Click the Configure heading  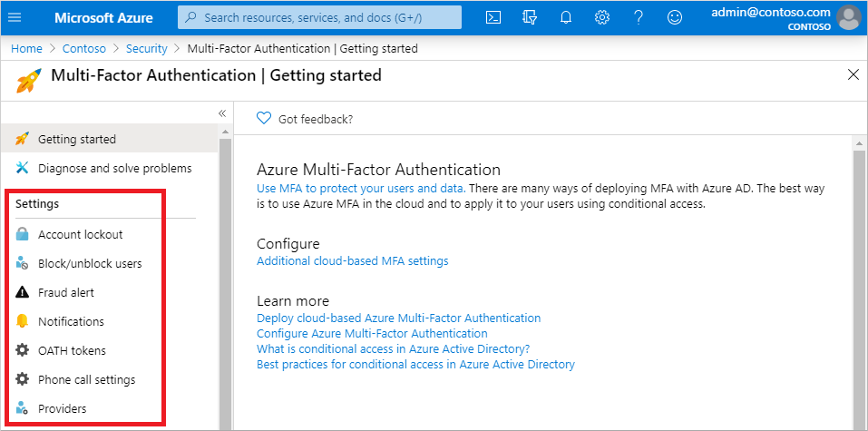pos(288,244)
